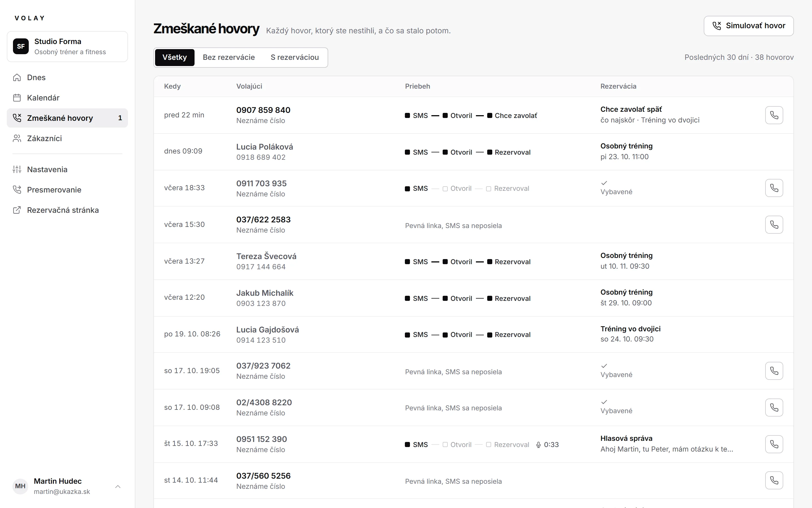Open Studio Forma workspace switcher
This screenshot has width=812, height=508.
(67, 46)
